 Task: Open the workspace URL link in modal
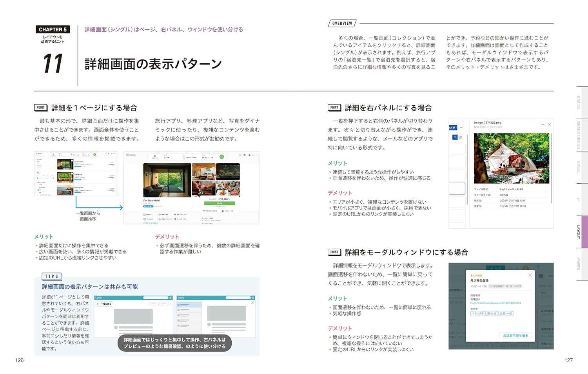click(495, 303)
